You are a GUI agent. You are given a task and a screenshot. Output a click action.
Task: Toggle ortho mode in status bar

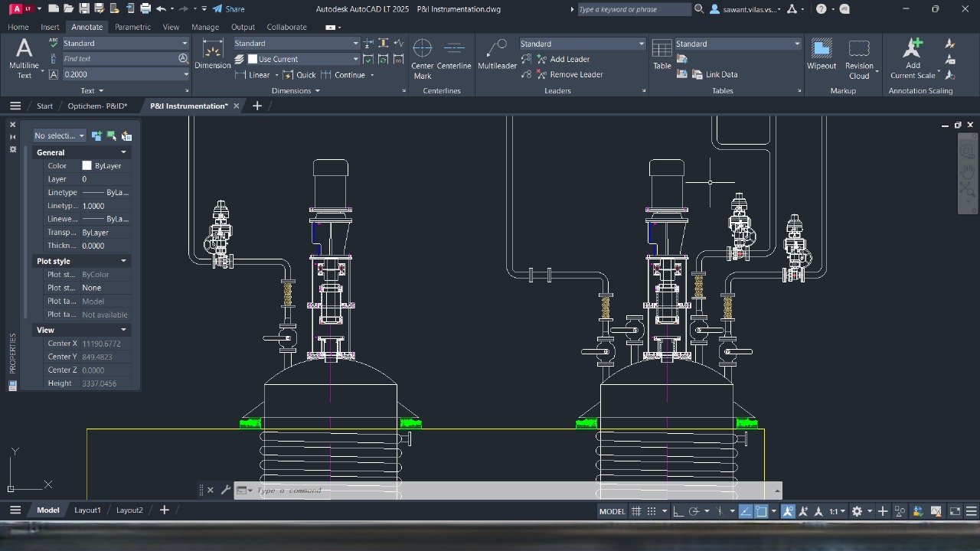pyautogui.click(x=678, y=511)
